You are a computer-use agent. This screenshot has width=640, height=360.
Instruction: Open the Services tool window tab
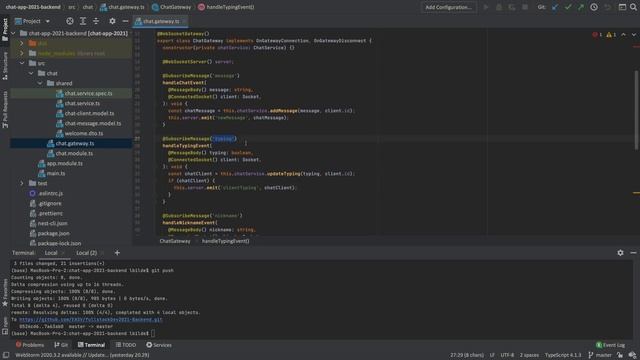(159, 345)
